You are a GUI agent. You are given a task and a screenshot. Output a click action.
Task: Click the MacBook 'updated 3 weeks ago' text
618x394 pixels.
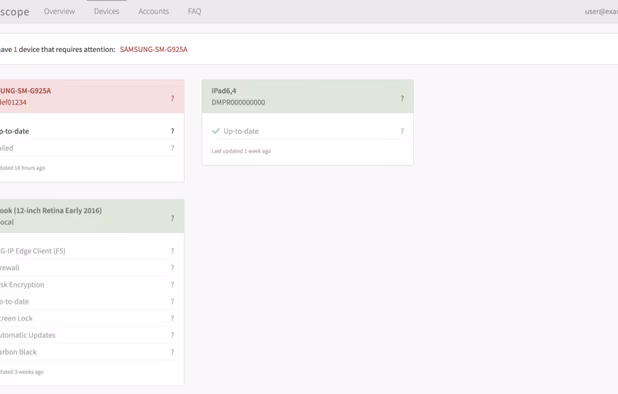(x=22, y=372)
